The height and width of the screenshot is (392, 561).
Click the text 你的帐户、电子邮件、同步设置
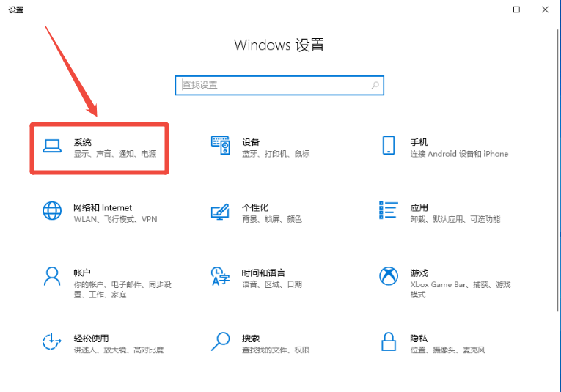coord(122,289)
